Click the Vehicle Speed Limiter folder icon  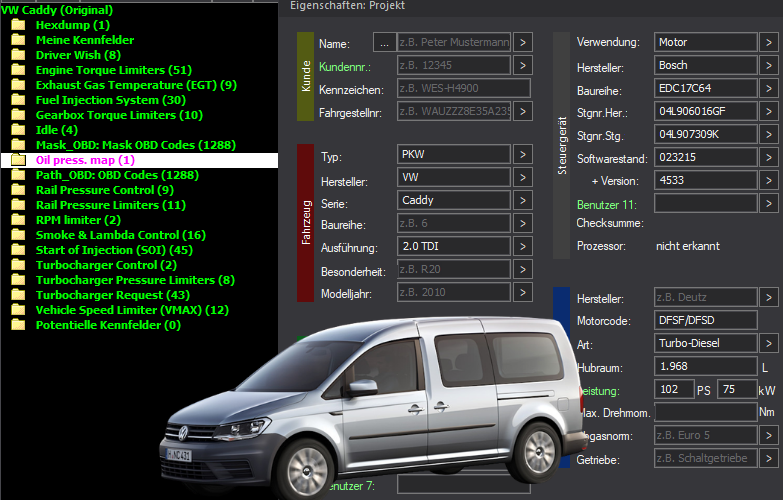18,310
